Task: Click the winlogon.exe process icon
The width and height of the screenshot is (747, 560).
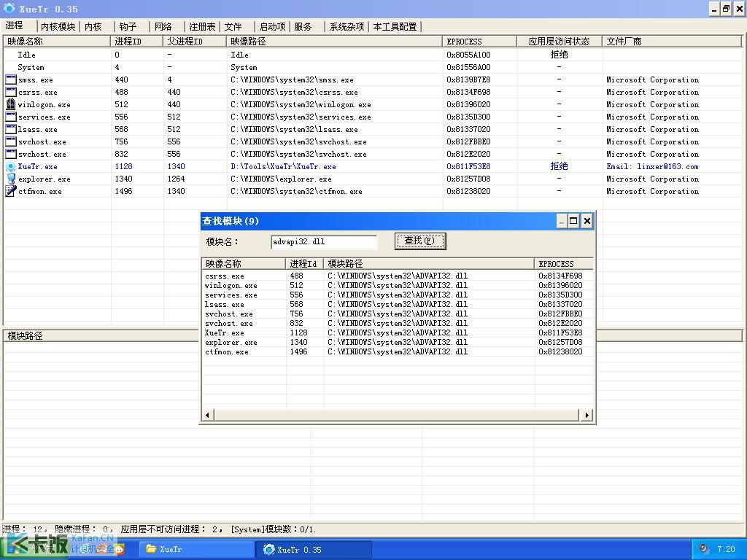Action: click(x=10, y=104)
